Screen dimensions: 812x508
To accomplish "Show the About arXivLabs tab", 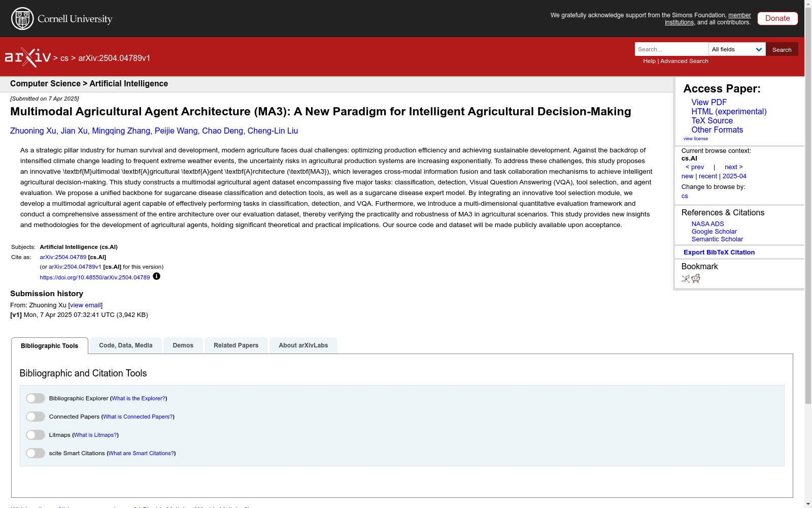I will [x=303, y=345].
